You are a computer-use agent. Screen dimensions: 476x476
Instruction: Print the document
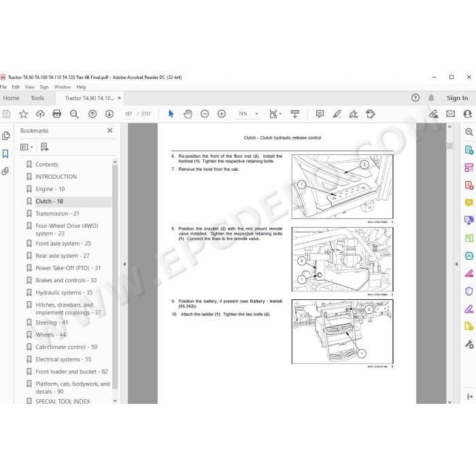coord(56,114)
